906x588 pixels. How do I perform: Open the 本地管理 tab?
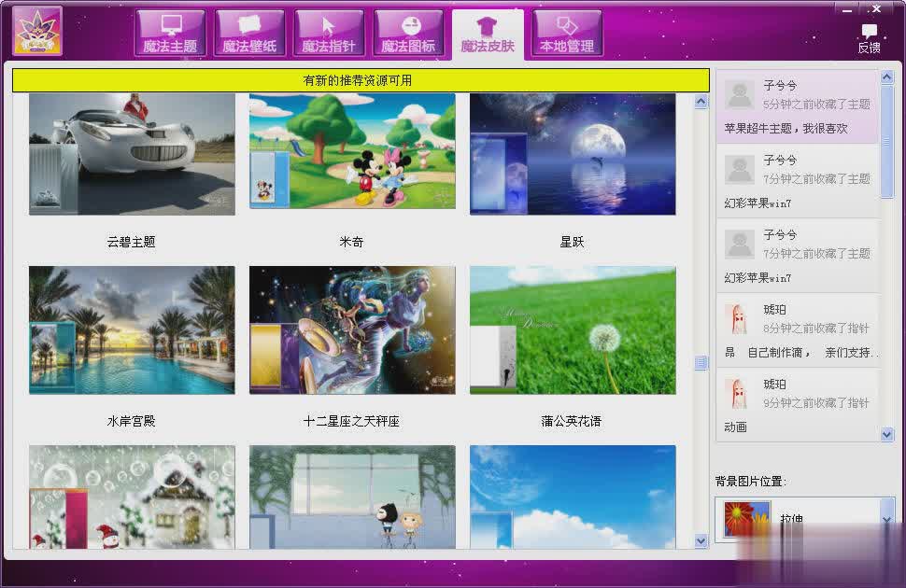click(567, 34)
